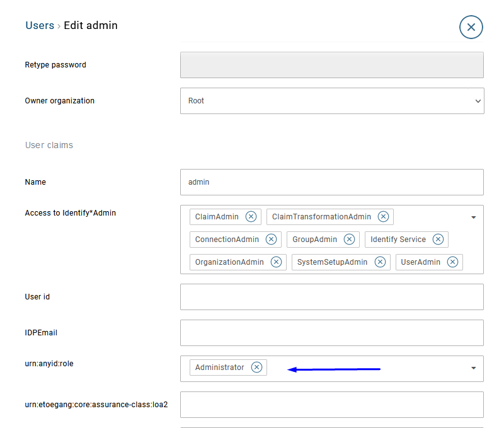Close the Edit admin form

pyautogui.click(x=471, y=27)
